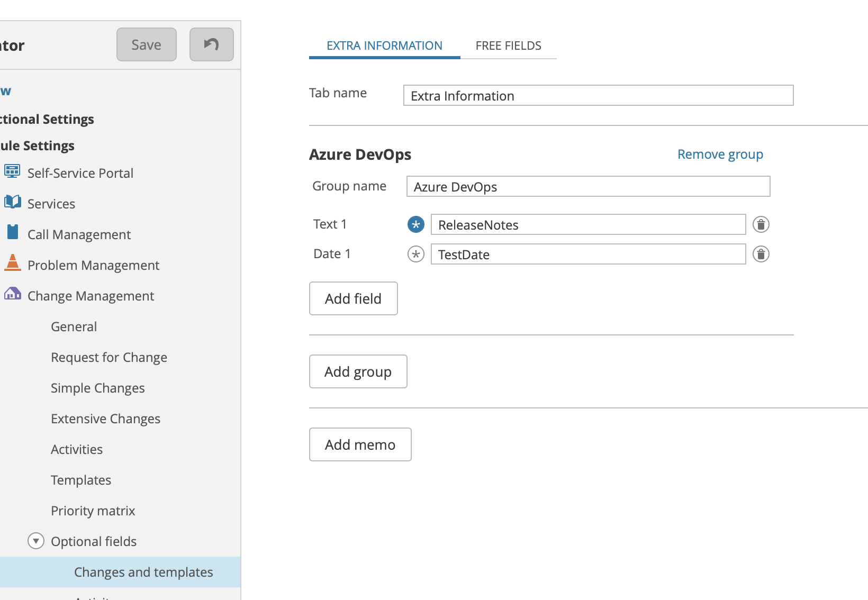
Task: Click the Save button
Action: pyautogui.click(x=146, y=44)
